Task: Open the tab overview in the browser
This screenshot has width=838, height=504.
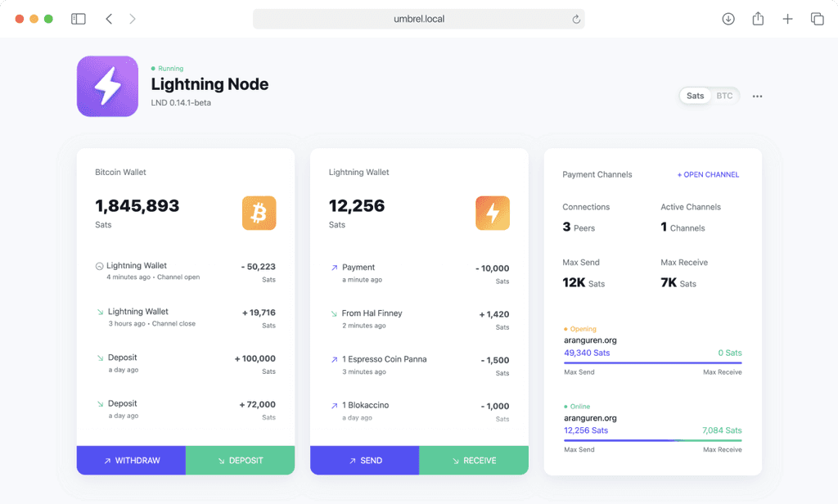Action: pos(818,18)
